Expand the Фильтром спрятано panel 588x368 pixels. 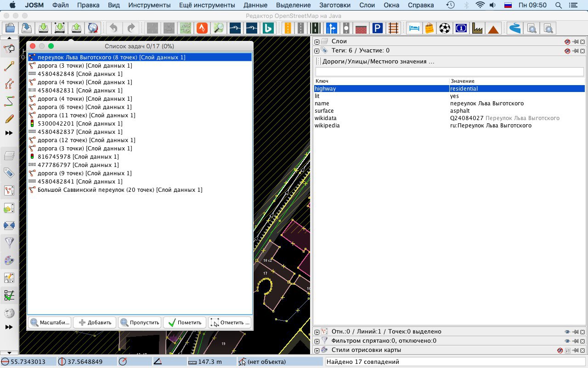pyautogui.click(x=317, y=341)
